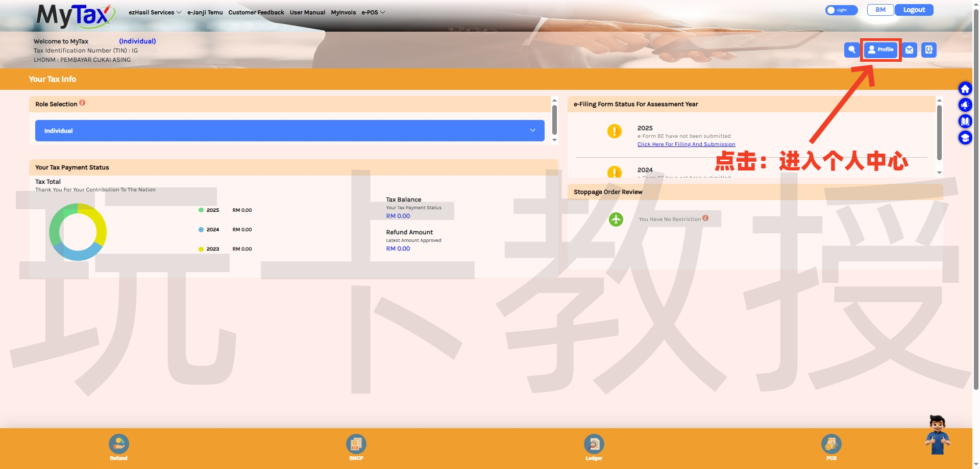
Task: Open e-Janji Temu menu item
Action: pos(205,12)
